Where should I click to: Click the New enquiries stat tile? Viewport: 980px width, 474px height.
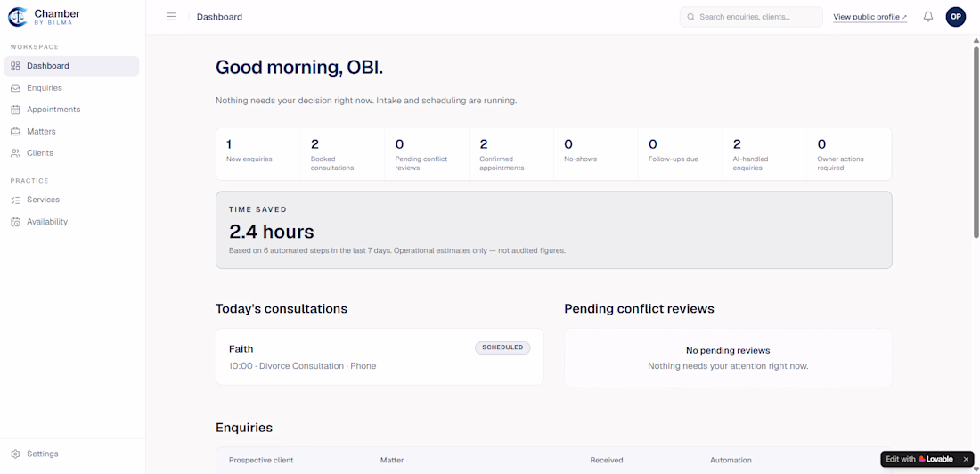point(258,154)
